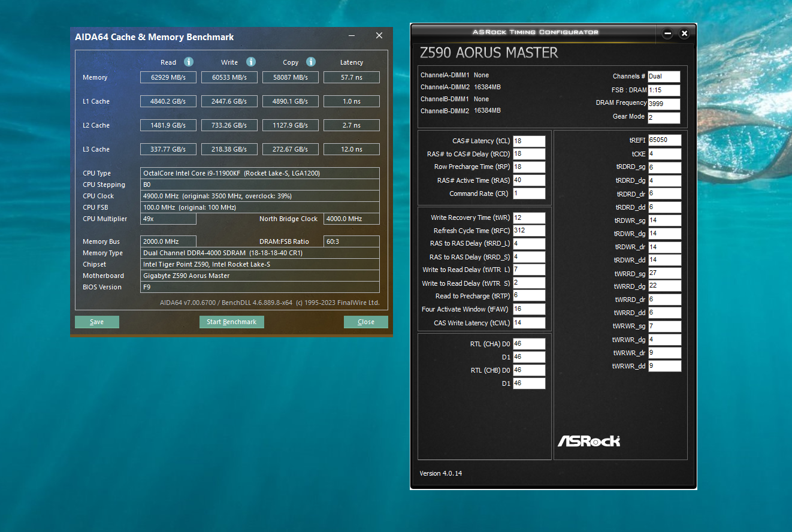Click the Read to Precharge (tRTP) field
Viewport: 792px width, 532px height.
529,296
